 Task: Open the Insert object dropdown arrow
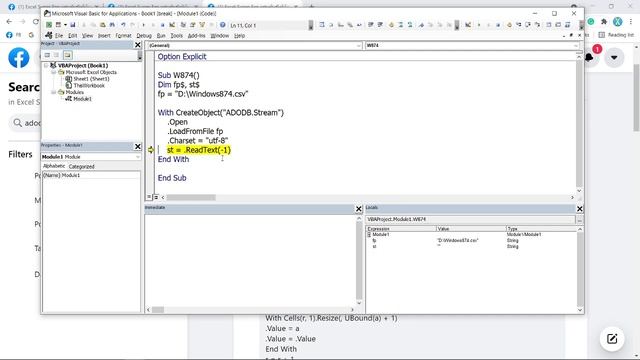click(x=65, y=25)
